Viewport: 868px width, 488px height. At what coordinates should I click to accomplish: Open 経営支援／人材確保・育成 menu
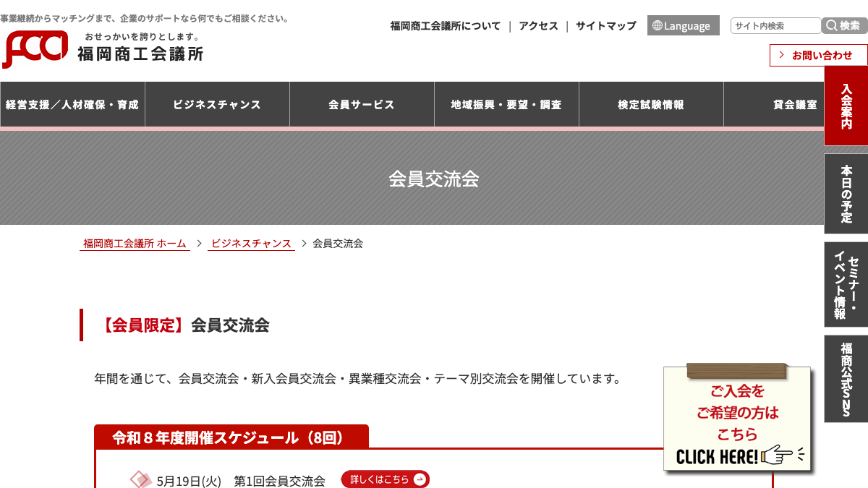(72, 104)
